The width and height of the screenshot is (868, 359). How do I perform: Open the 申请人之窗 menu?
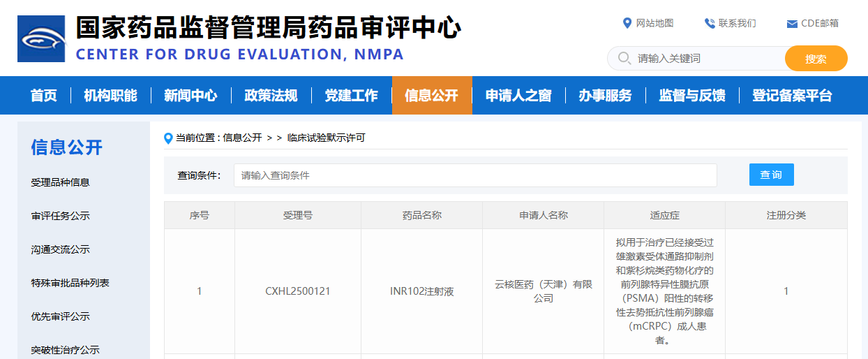pos(518,96)
